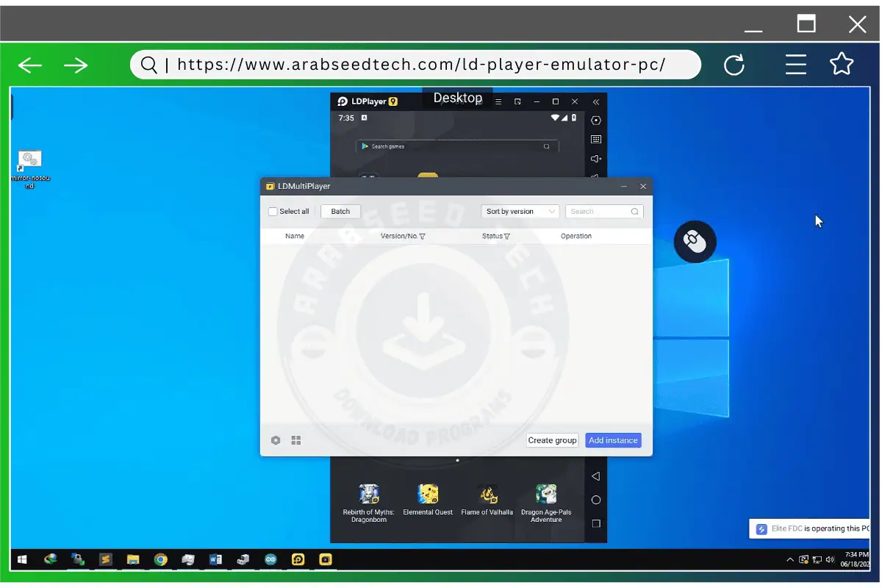
Task: Filter by the Status column funnel
Action: [x=507, y=237]
